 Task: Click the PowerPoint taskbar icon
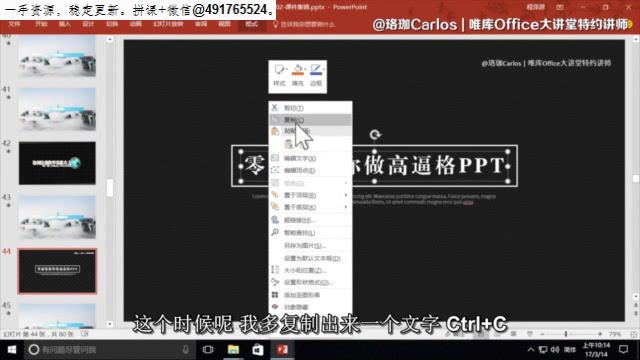coord(282,350)
